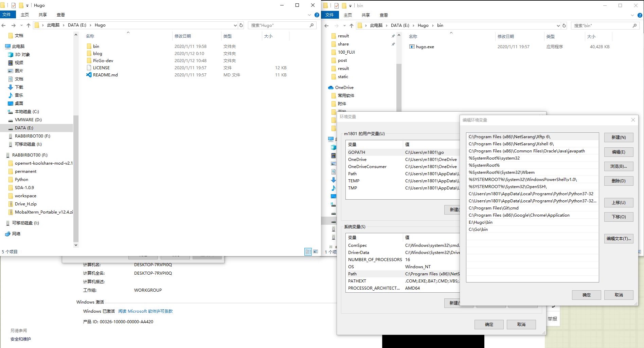The width and height of the screenshot is (644, 348).
Task: Go back in Hugo window navigation
Action: (x=4, y=25)
